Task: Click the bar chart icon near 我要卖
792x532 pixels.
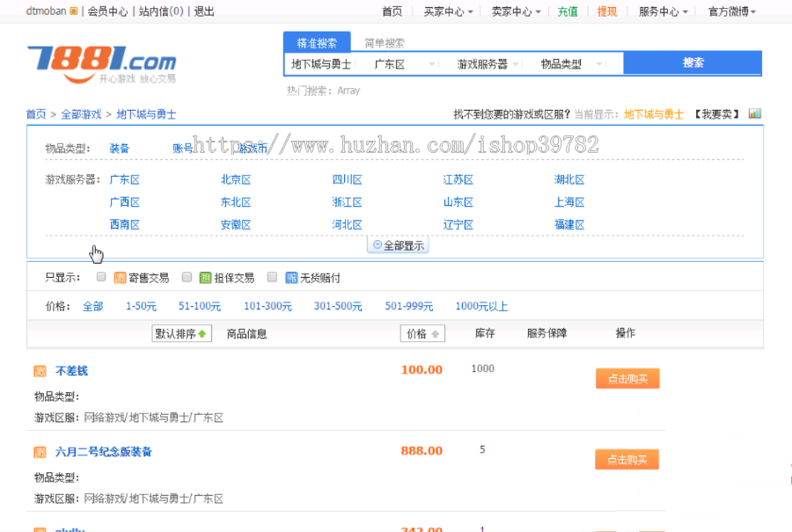Action: click(x=754, y=113)
